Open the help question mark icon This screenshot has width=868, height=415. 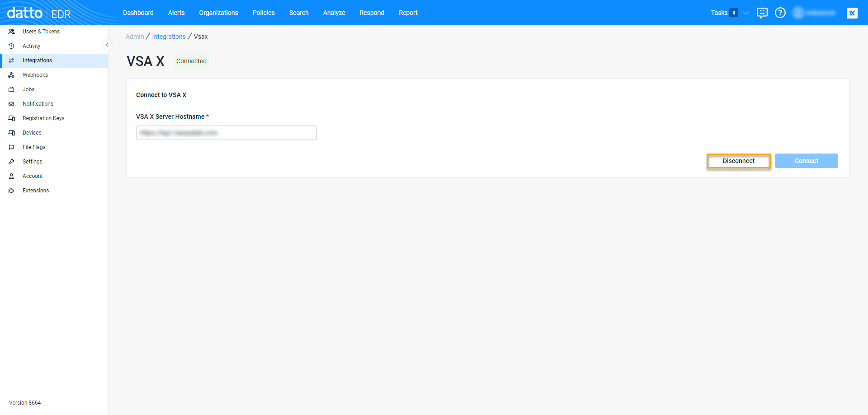click(780, 13)
